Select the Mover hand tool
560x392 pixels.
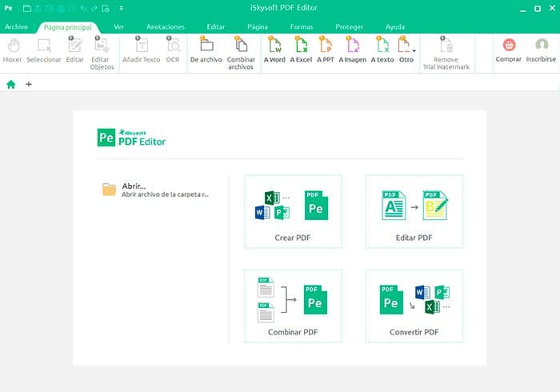coord(13,50)
